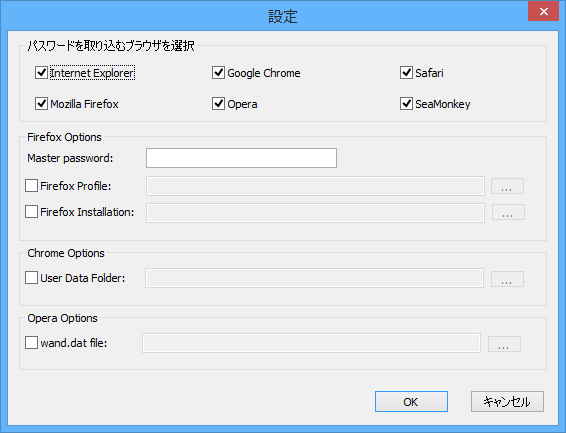The width and height of the screenshot is (566, 433).
Task: Browse for Firefox Installation path
Action: point(508,212)
